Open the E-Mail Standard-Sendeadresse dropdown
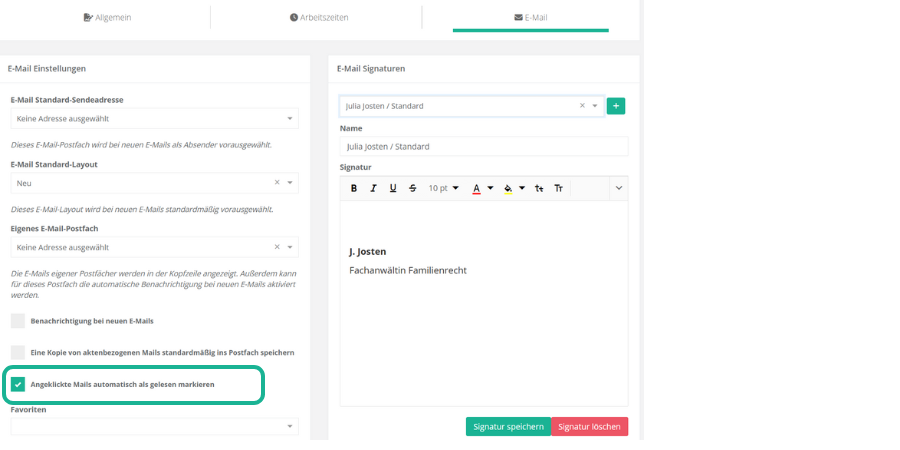The height and width of the screenshot is (450, 900). [x=154, y=119]
